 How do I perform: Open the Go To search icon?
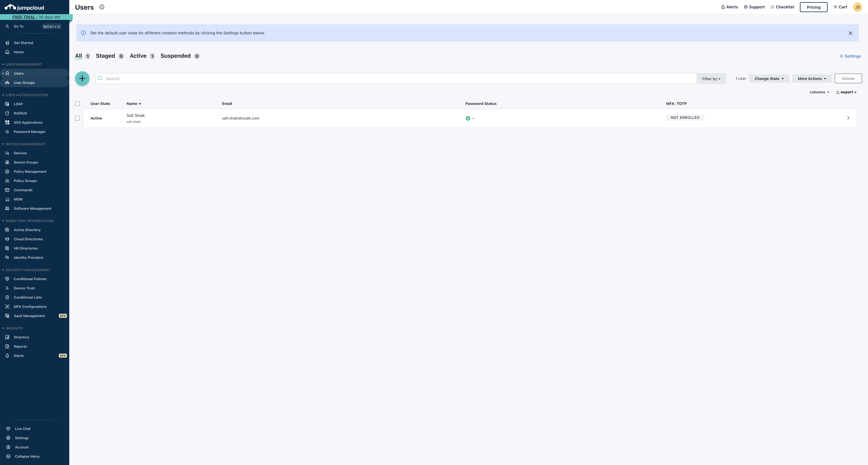(x=7, y=26)
